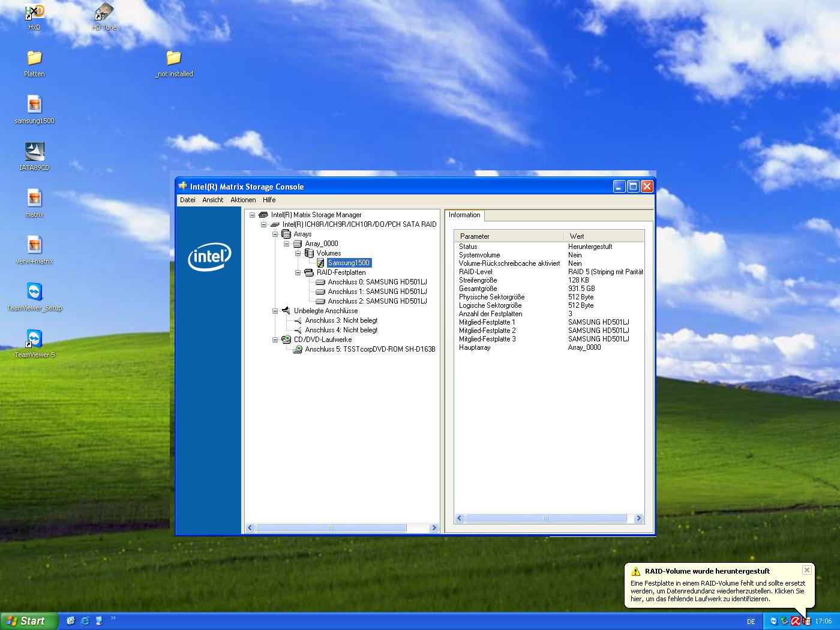The height and width of the screenshot is (630, 840).
Task: Click the balloon's warning message text
Action: pyautogui.click(x=718, y=591)
